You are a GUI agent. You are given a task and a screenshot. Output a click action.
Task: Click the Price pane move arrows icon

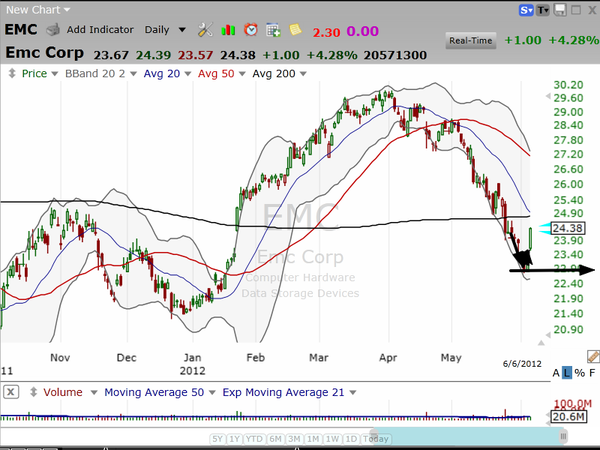coord(12,73)
